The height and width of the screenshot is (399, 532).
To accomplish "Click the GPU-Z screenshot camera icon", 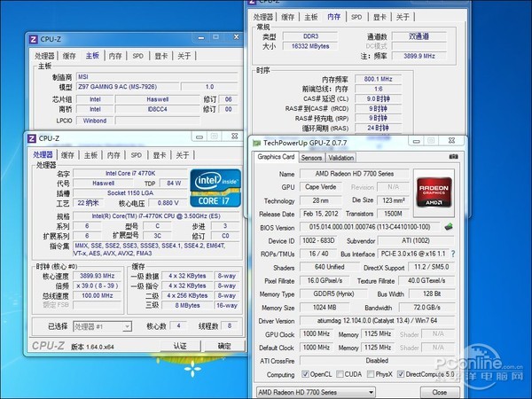I will coord(454,157).
